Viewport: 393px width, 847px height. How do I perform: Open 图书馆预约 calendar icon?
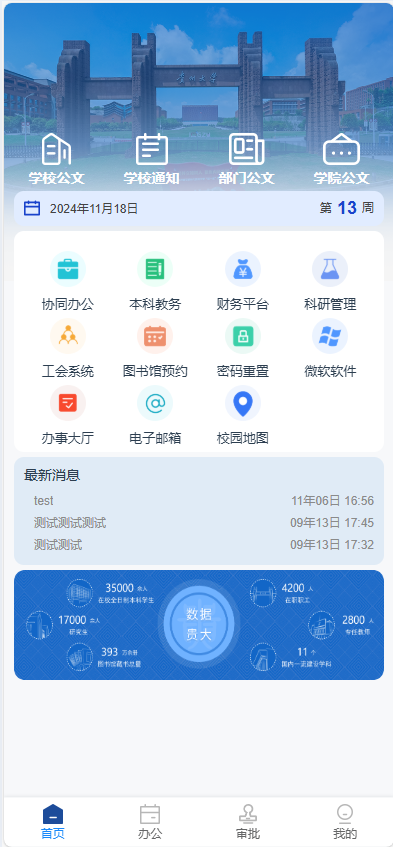(155, 336)
